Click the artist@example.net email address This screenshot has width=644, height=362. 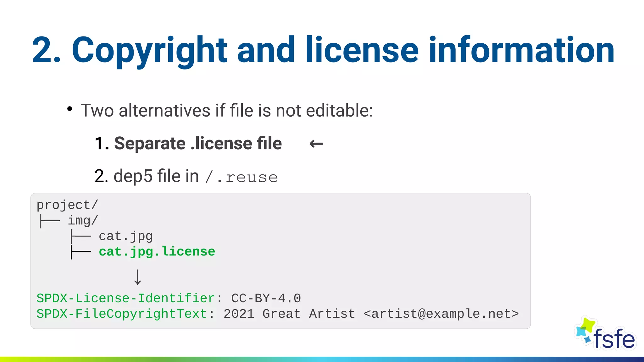point(441,314)
